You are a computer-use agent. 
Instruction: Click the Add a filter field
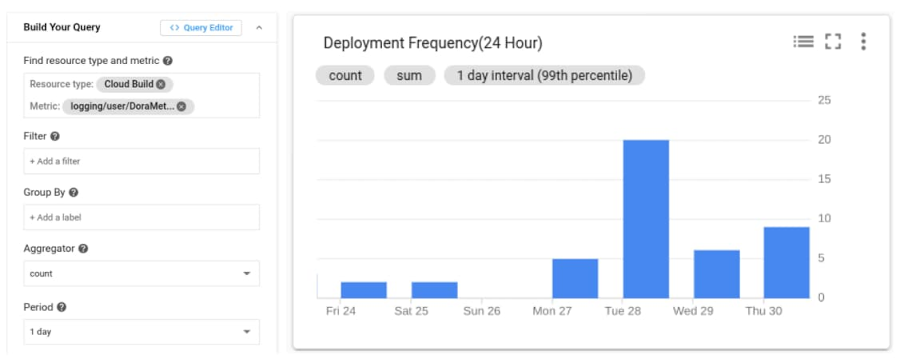(141, 161)
